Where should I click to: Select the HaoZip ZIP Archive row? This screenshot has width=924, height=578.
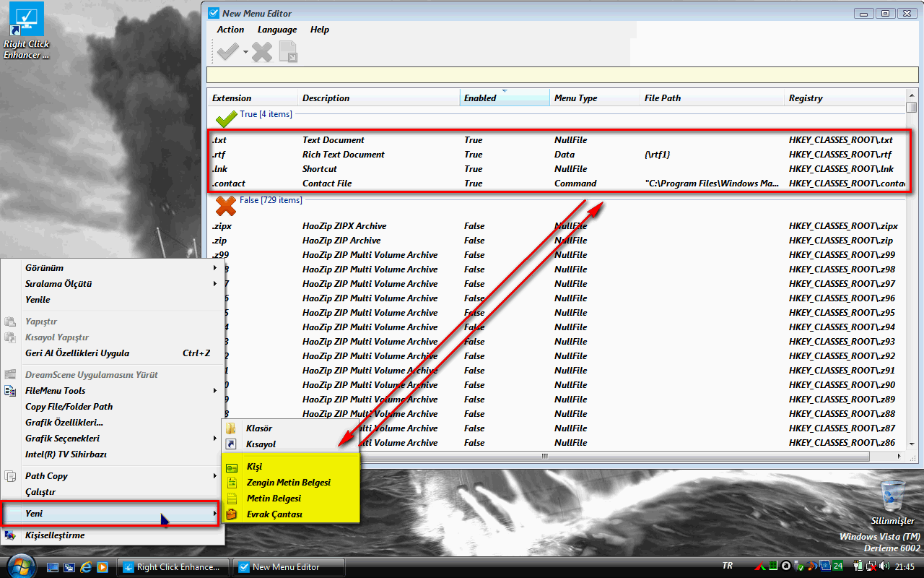click(x=557, y=241)
